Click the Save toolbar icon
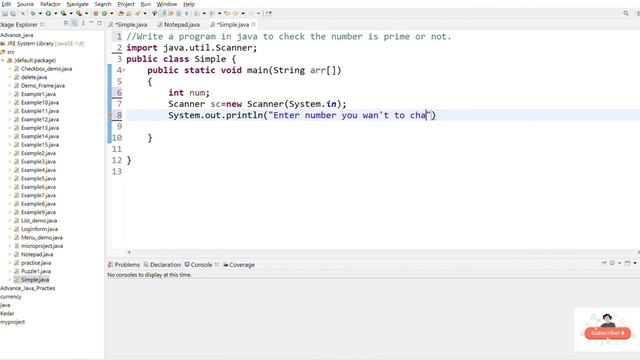This screenshot has height=360, width=640. click(x=5, y=13)
